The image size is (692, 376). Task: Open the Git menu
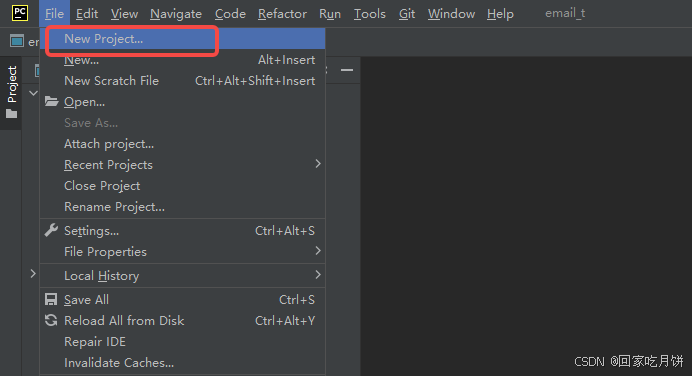pyautogui.click(x=407, y=14)
